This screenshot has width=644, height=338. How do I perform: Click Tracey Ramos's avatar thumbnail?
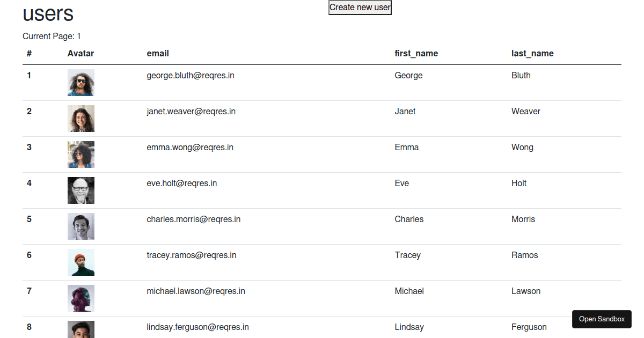pos(81,262)
